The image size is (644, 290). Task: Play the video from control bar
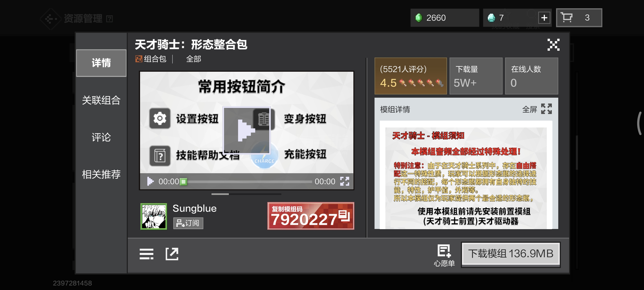150,181
